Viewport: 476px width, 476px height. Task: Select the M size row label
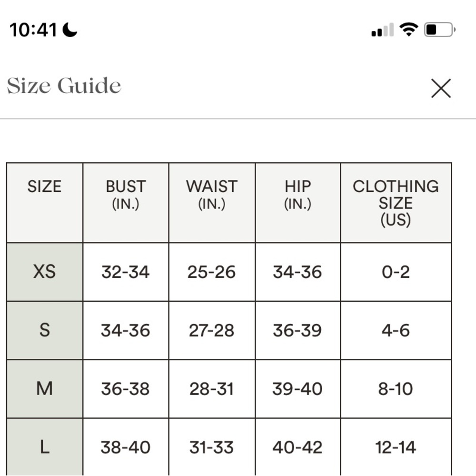(x=45, y=388)
